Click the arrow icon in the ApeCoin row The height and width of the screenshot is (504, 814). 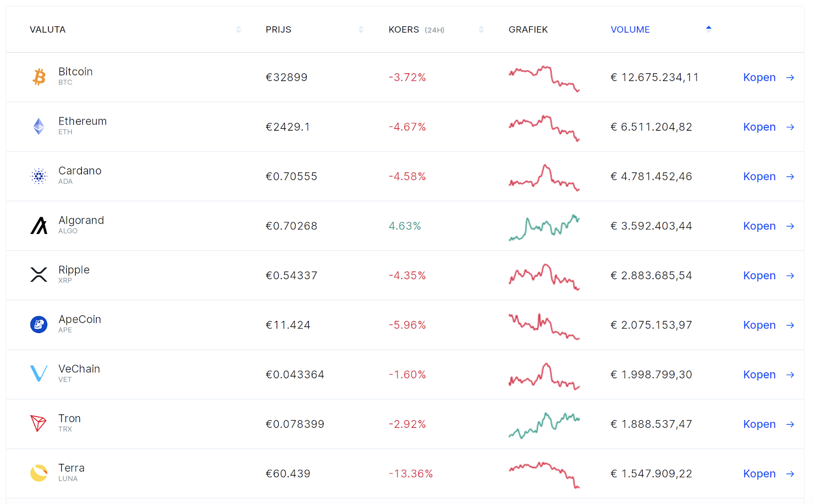(x=790, y=325)
